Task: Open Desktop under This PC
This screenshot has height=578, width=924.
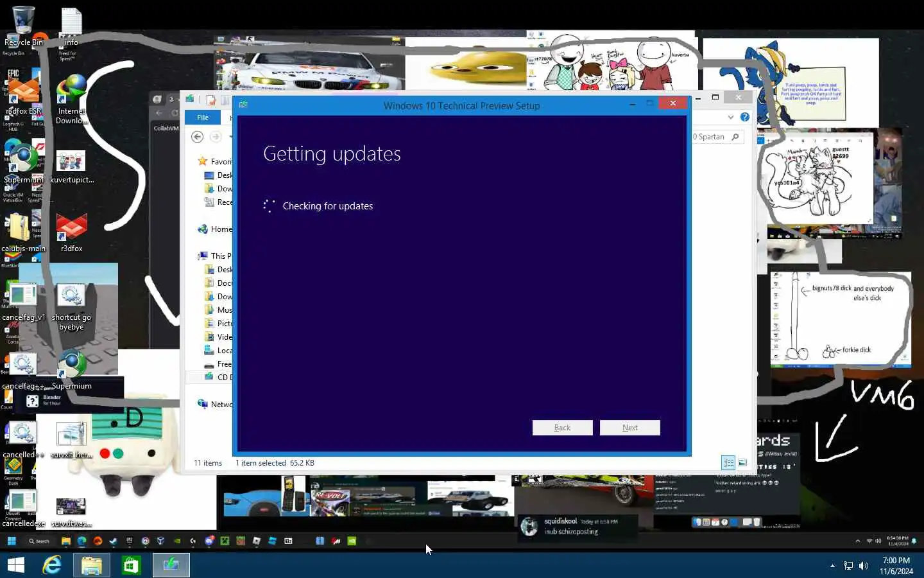Action: [x=218, y=270]
